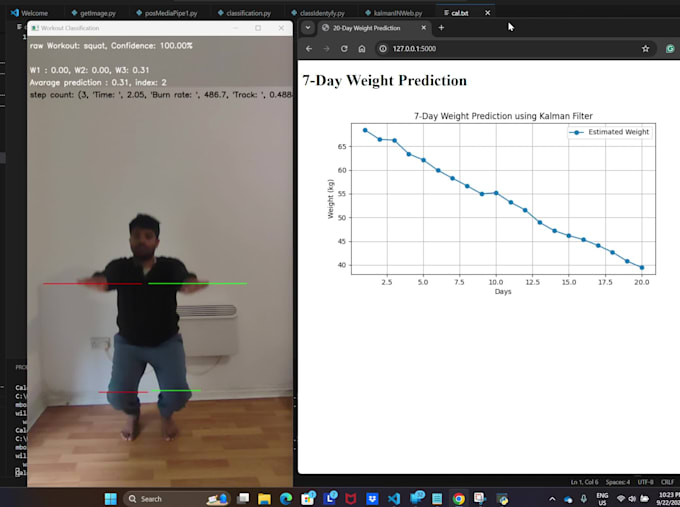Focus the address bar showing 127.0.0.1:5000
Image resolution: width=680 pixels, height=507 pixels.
(514, 49)
